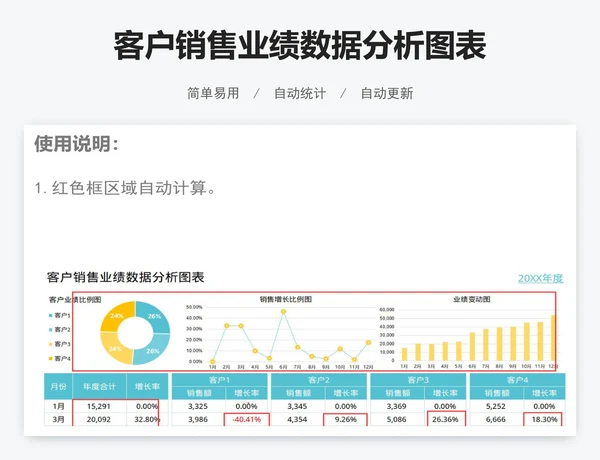Click the 销售额 header under 客户3
The image size is (600, 460).
(x=397, y=393)
